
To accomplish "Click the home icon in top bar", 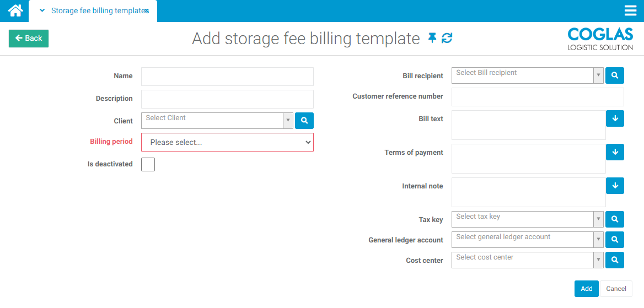I will pos(15,10).
